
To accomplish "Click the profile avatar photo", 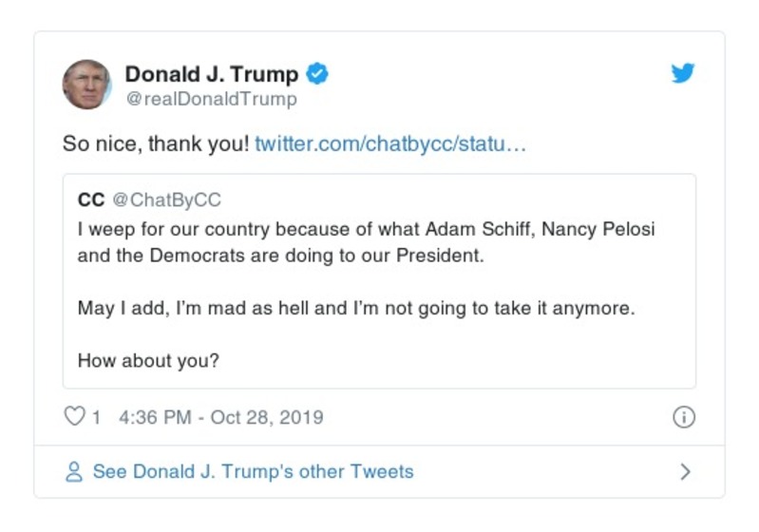I will pos(86,85).
